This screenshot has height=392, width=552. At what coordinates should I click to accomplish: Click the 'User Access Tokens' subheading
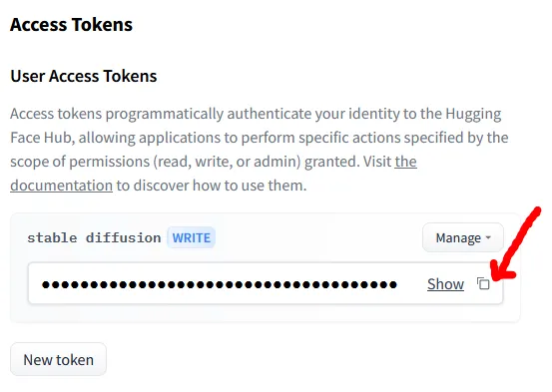coord(84,76)
